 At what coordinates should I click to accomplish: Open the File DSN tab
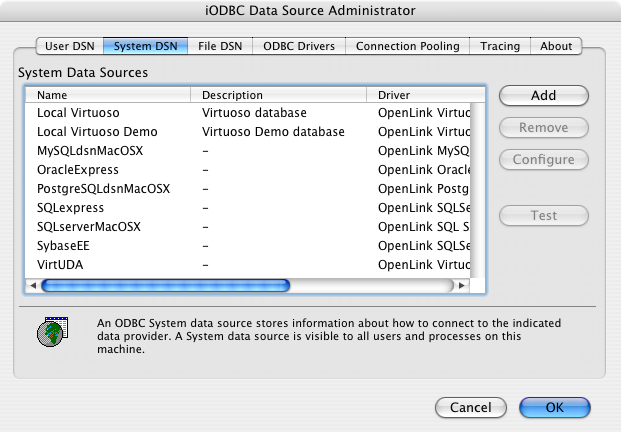(x=220, y=46)
